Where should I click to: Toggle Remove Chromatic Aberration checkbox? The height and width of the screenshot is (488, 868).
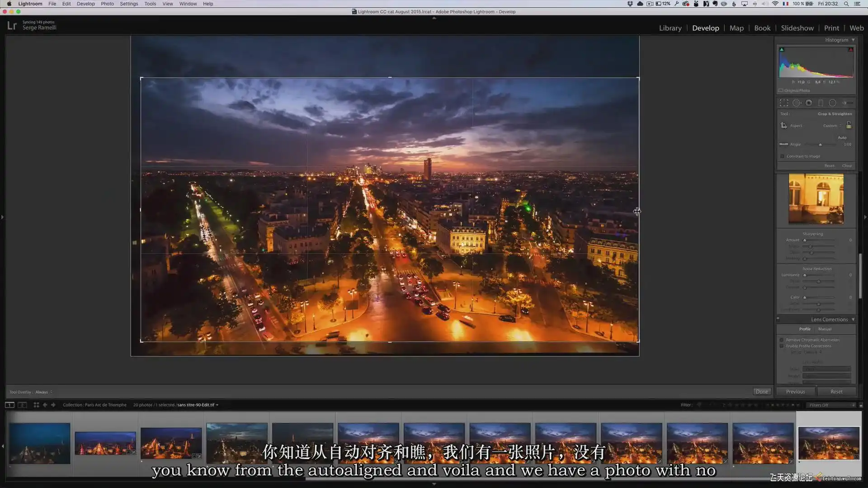tap(782, 340)
